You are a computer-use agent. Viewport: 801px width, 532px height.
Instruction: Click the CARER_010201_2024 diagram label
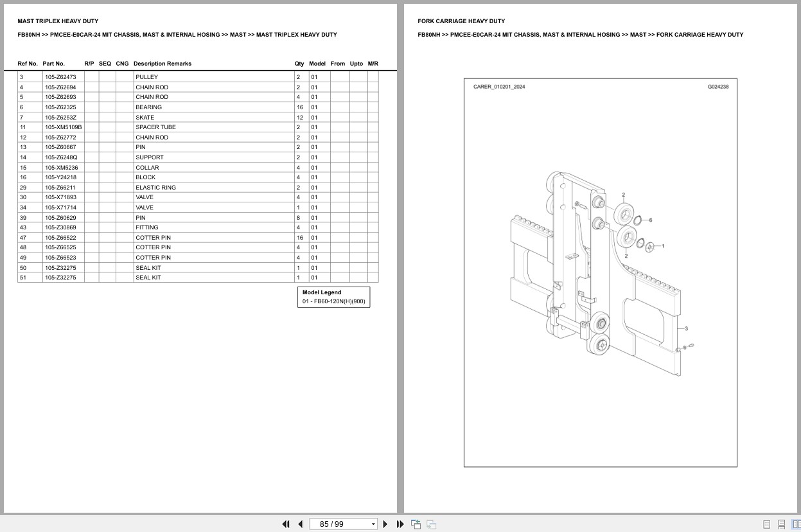pos(499,87)
